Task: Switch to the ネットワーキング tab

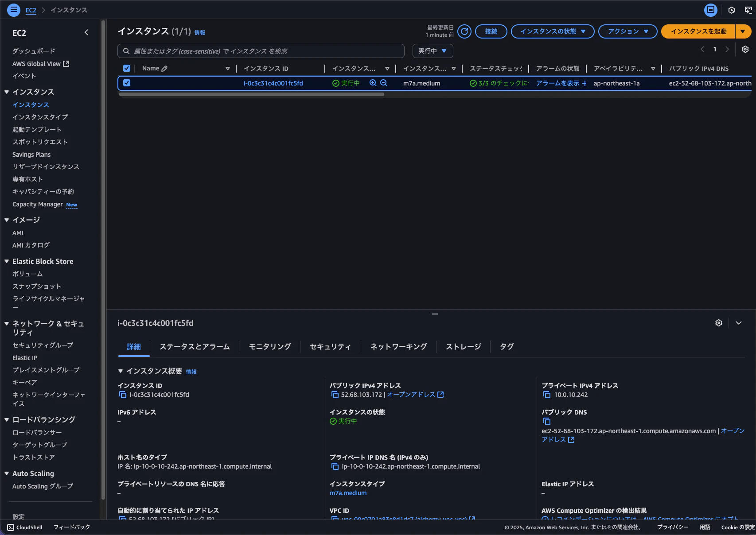Action: (399, 347)
